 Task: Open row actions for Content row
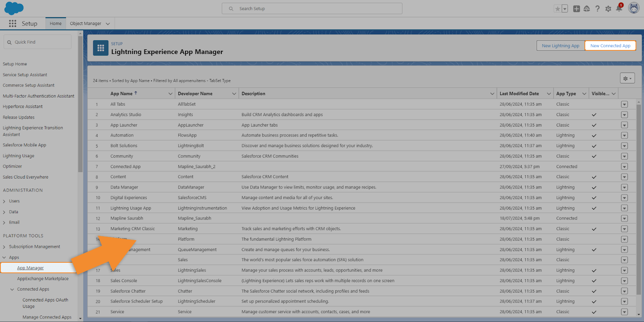pos(624,177)
